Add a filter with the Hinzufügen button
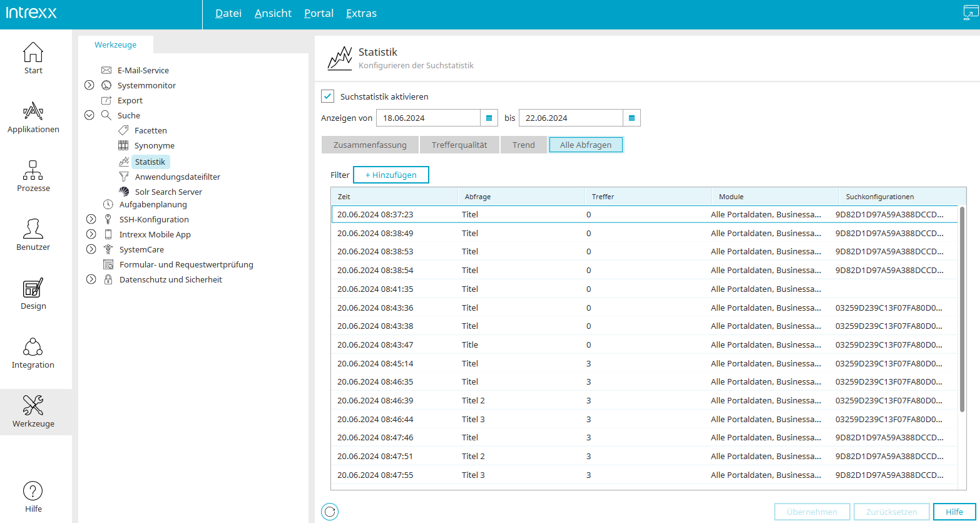 [x=391, y=175]
